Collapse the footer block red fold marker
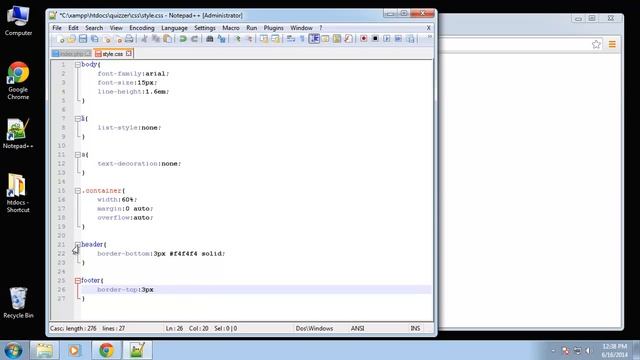The height and width of the screenshot is (360, 640). point(78,280)
